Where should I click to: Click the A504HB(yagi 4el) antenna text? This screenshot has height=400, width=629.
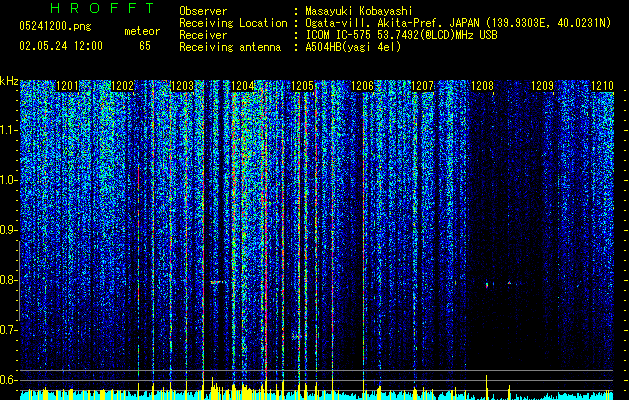tap(353, 47)
